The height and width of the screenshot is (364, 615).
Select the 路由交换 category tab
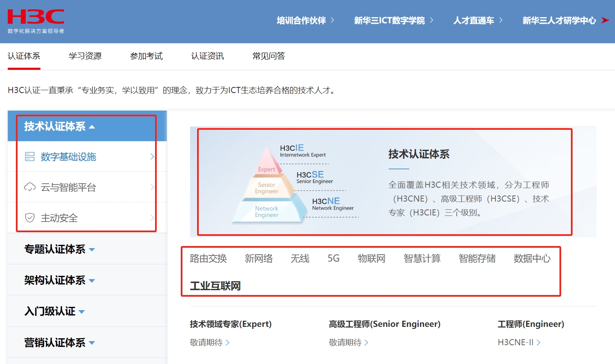pos(209,258)
